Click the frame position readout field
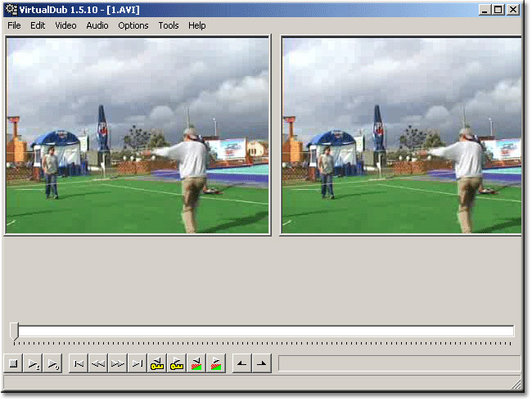 click(399, 363)
